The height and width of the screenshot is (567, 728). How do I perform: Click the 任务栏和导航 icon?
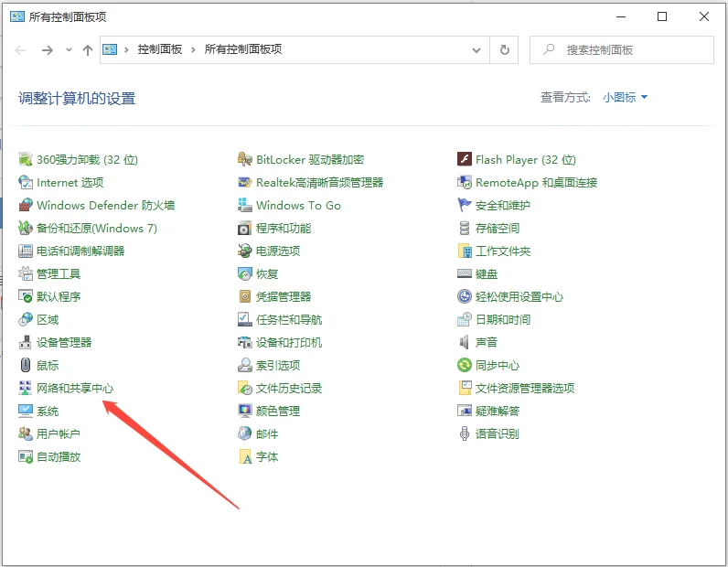coord(245,319)
